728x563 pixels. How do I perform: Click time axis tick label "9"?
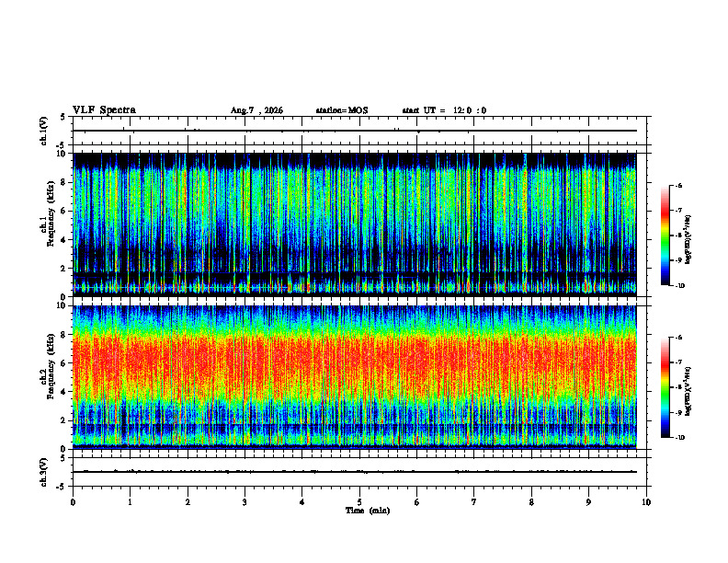click(x=588, y=502)
